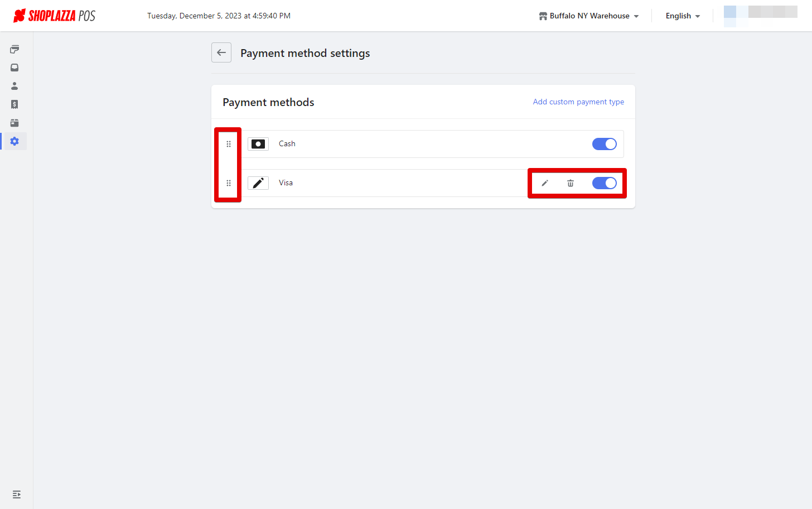Viewport: 812px width, 509px height.
Task: Select the Visa payment method row
Action: pyautogui.click(x=433, y=183)
